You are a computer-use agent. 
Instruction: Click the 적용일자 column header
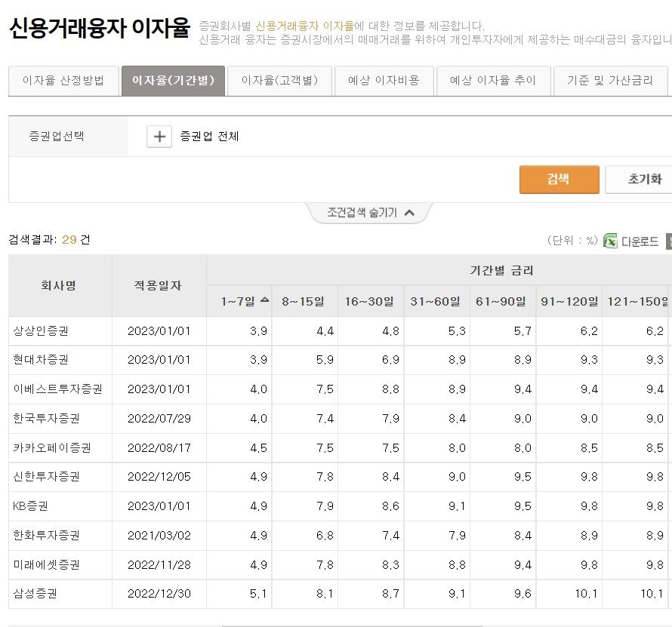(159, 285)
